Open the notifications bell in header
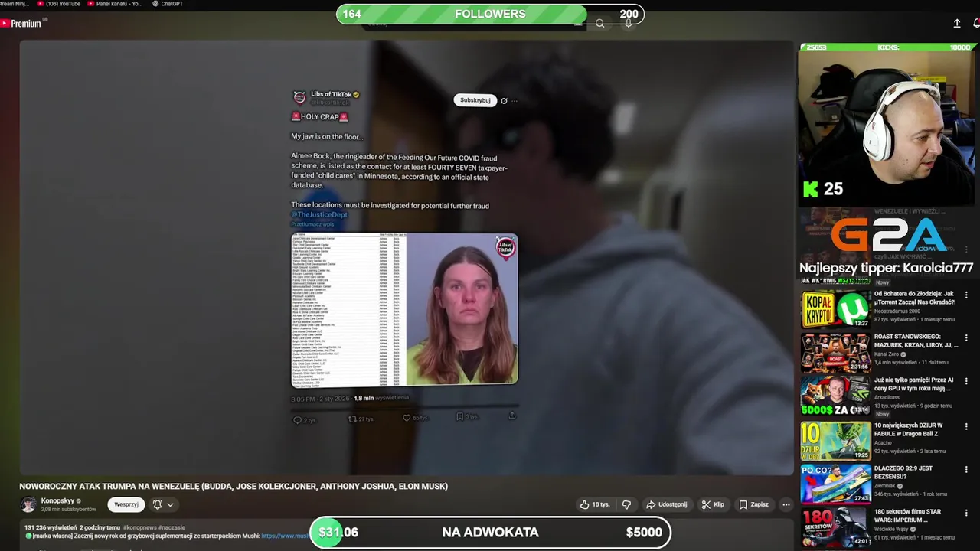 pyautogui.click(x=976, y=24)
